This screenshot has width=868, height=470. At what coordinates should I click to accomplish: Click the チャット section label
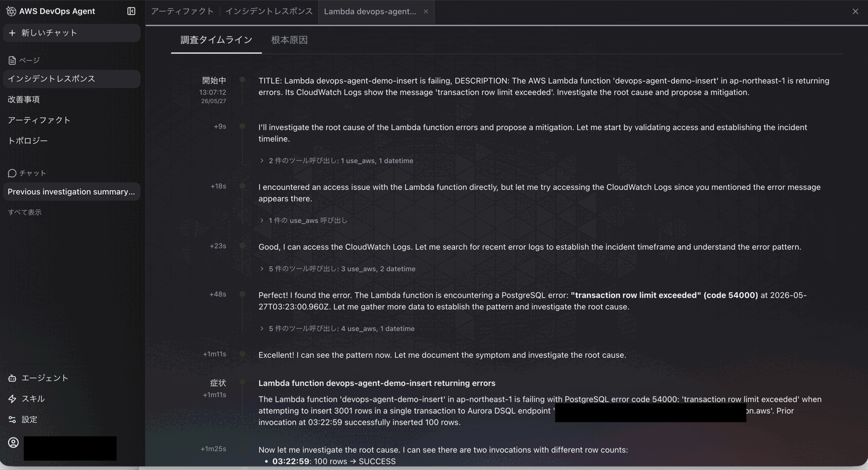[33, 173]
